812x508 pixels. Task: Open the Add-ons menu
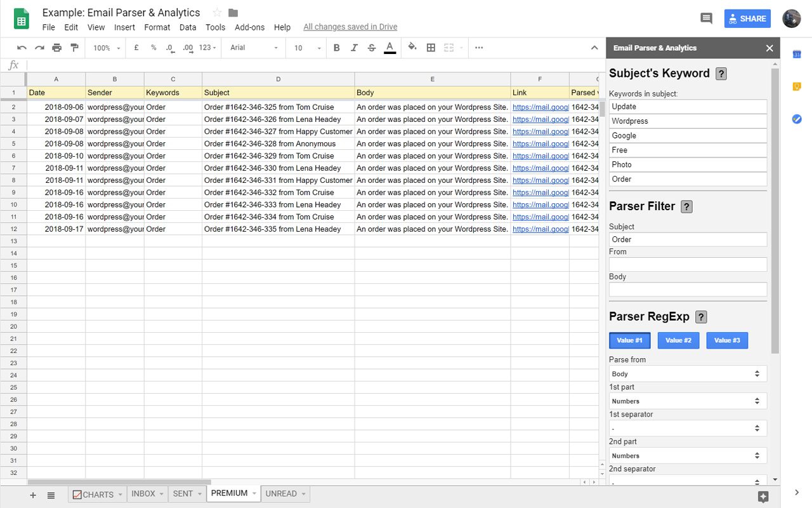coord(249,27)
